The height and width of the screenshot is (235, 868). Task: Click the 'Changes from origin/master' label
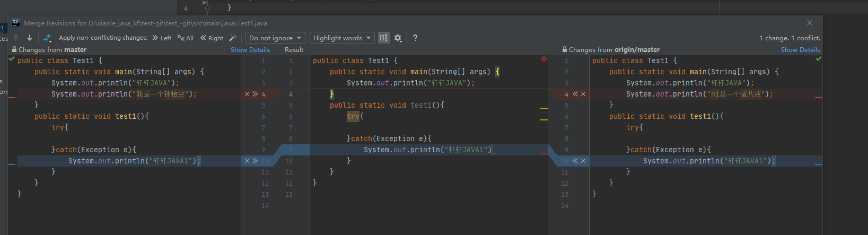[614, 49]
